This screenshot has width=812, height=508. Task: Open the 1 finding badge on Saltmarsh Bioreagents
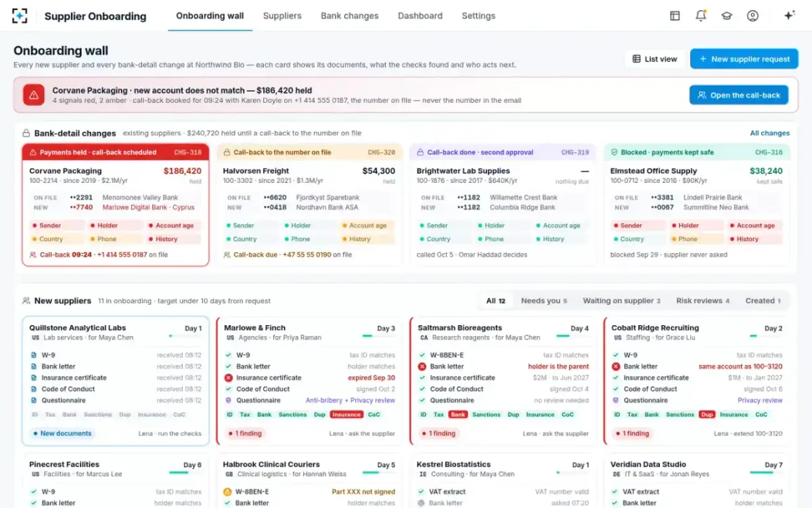pos(440,433)
